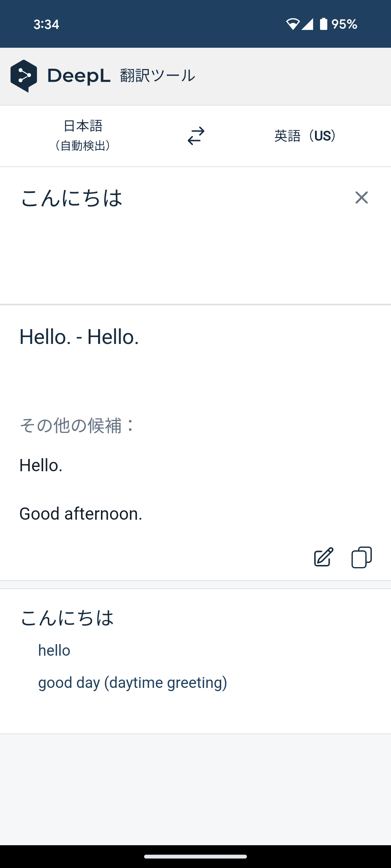Screen dimensions: 391x868
Task: Swap source and target languages
Action: coord(196,136)
